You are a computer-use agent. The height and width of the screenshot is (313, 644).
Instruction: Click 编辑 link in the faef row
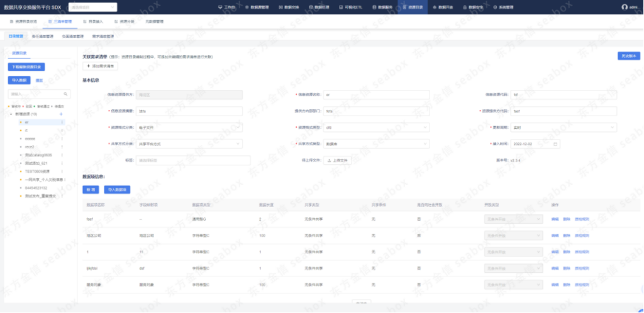click(x=555, y=219)
